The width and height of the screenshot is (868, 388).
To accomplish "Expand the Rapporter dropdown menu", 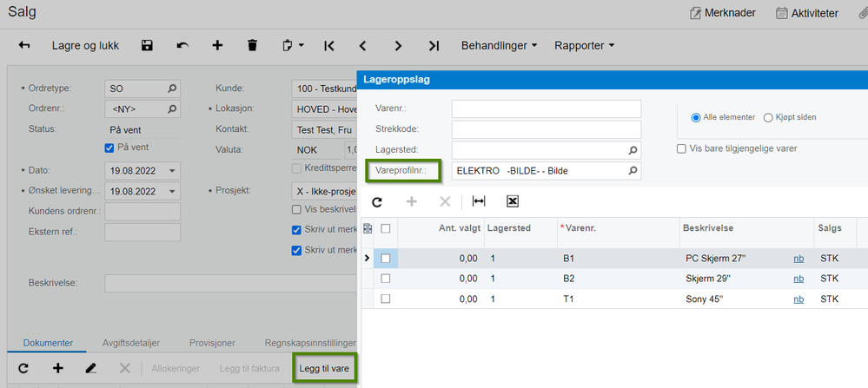I will tap(585, 46).
